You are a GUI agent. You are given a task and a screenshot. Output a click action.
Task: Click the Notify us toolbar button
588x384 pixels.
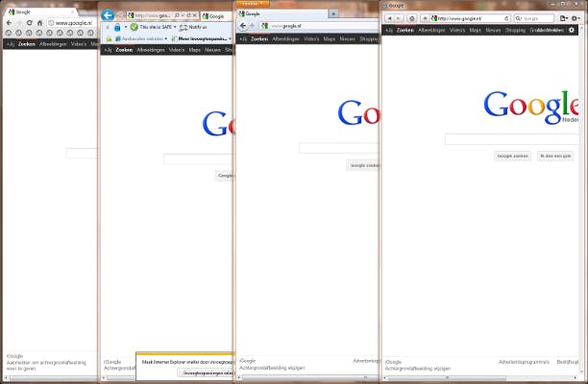pyautogui.click(x=193, y=27)
